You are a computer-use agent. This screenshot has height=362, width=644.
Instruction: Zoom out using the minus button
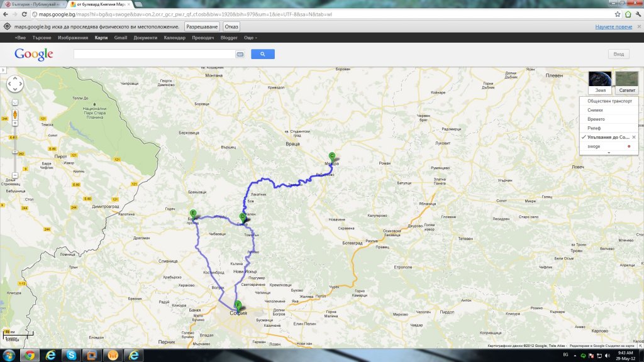[15, 175]
